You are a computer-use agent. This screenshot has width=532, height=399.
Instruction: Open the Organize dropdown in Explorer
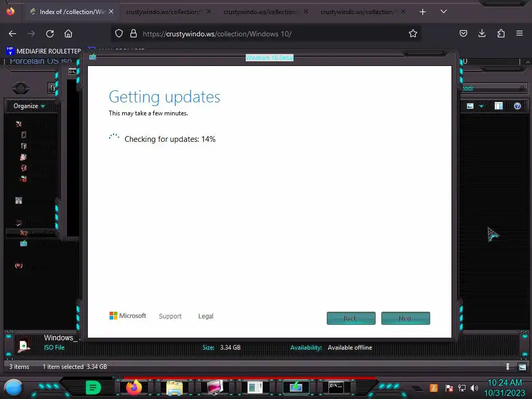(29, 106)
